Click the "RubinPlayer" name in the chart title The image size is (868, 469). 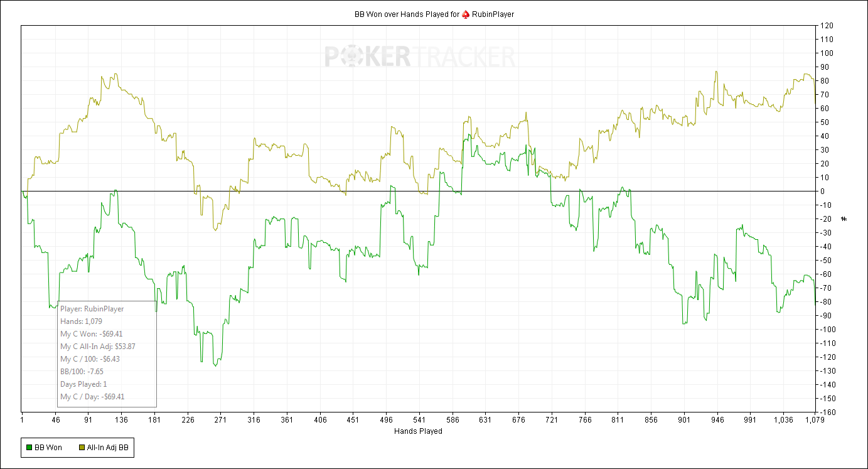tap(493, 14)
